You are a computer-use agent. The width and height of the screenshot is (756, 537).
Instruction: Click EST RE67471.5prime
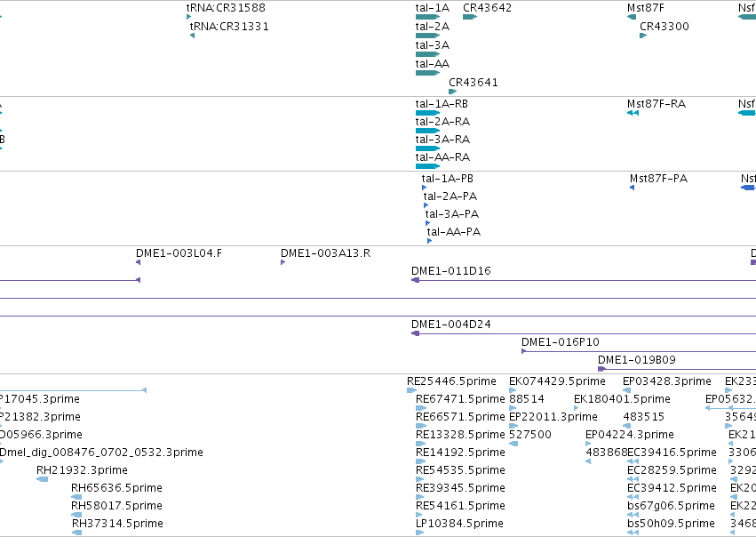[421, 408]
